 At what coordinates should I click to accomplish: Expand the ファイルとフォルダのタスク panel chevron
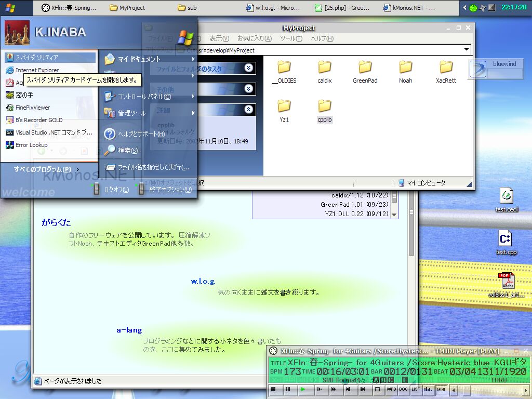tap(249, 68)
